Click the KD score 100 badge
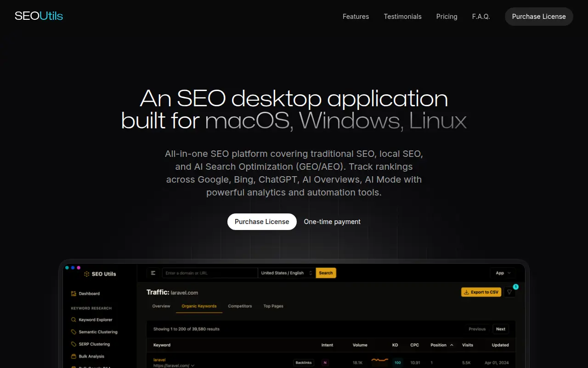This screenshot has height=368, width=588. [397, 362]
